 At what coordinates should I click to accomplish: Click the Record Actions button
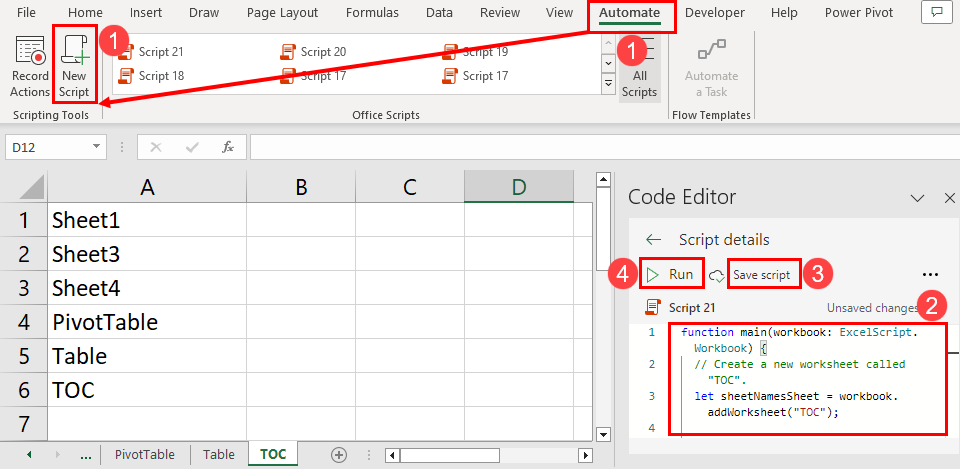pos(29,66)
